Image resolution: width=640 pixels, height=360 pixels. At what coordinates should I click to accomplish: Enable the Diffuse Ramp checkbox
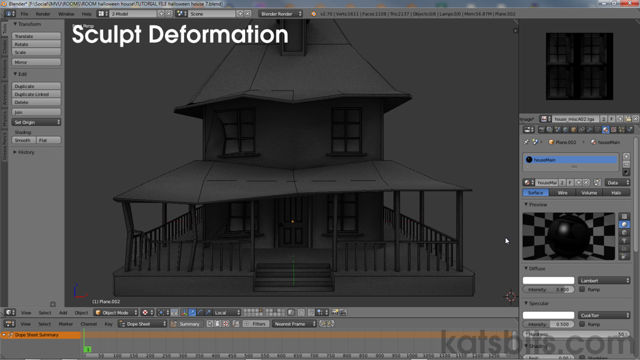click(x=582, y=289)
